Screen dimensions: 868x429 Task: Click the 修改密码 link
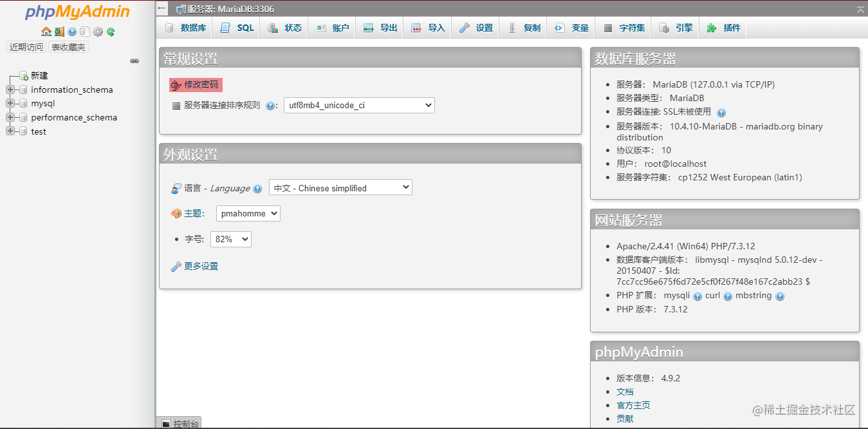pos(201,85)
